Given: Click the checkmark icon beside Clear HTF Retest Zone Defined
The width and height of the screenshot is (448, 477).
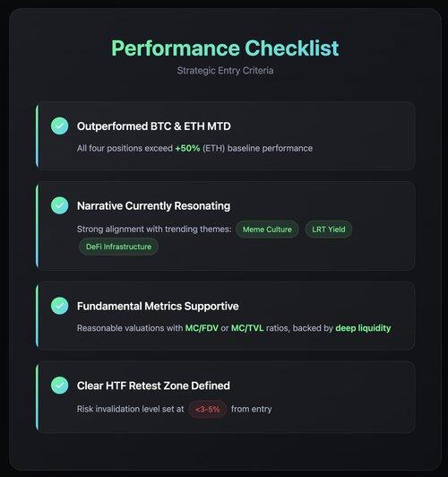Looking at the screenshot, I should [x=59, y=386].
